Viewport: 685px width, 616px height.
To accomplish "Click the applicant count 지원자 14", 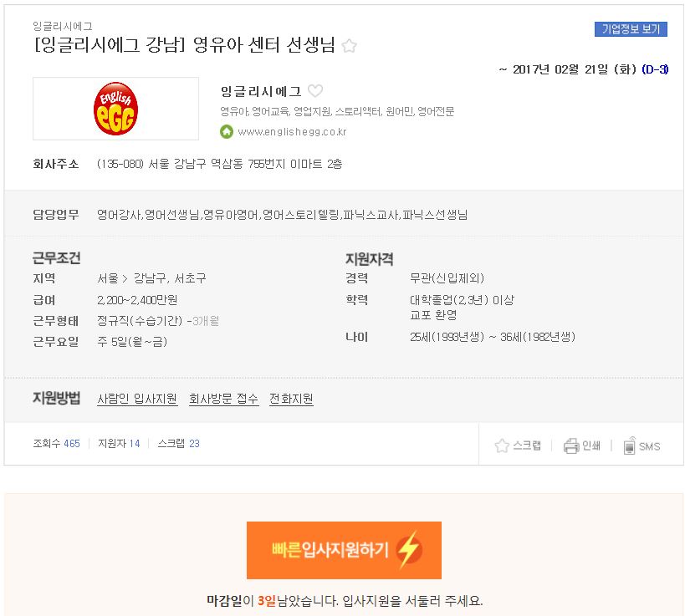I will tap(119, 444).
